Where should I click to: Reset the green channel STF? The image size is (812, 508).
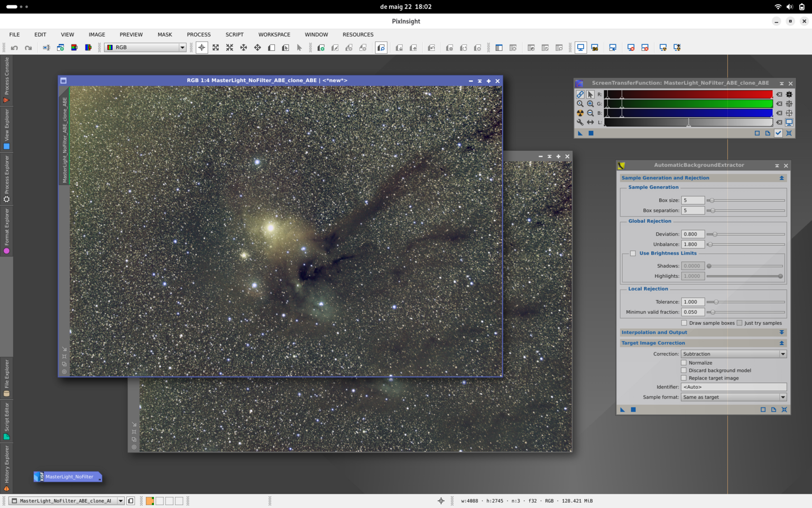coord(779,104)
